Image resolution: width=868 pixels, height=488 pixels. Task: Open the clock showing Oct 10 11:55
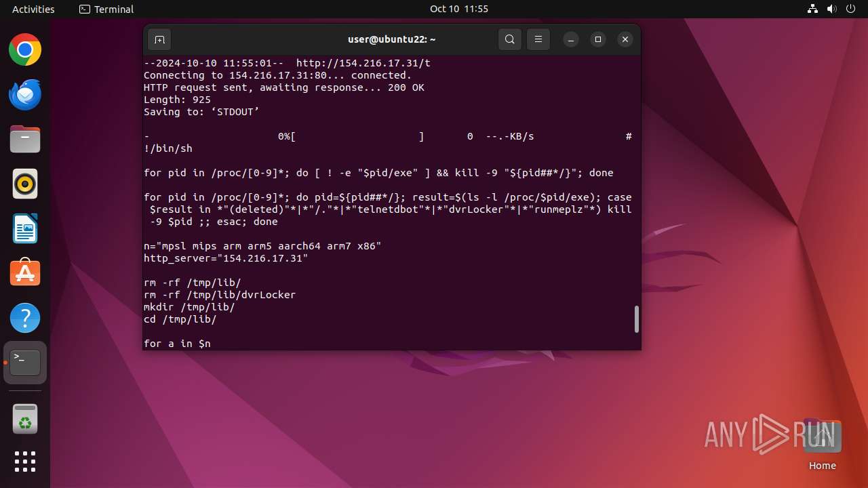pyautogui.click(x=459, y=9)
